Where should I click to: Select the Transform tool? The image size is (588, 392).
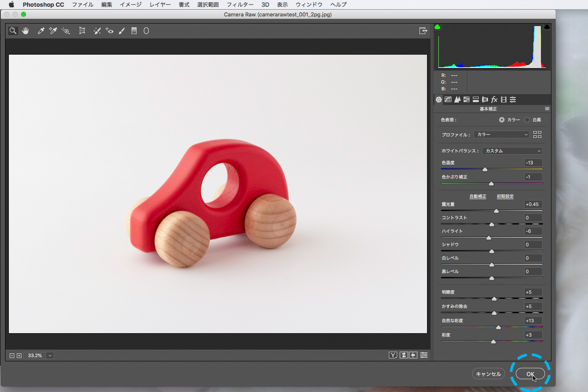(82, 31)
